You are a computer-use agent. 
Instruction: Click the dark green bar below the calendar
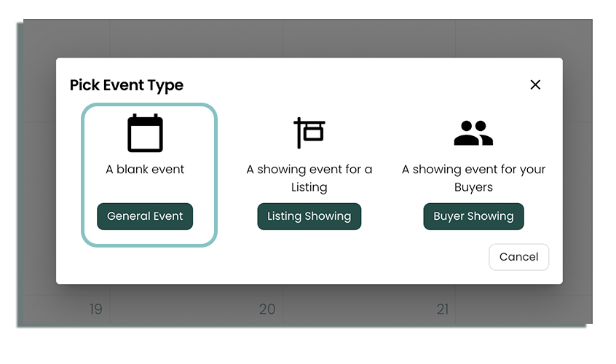(306, 325)
